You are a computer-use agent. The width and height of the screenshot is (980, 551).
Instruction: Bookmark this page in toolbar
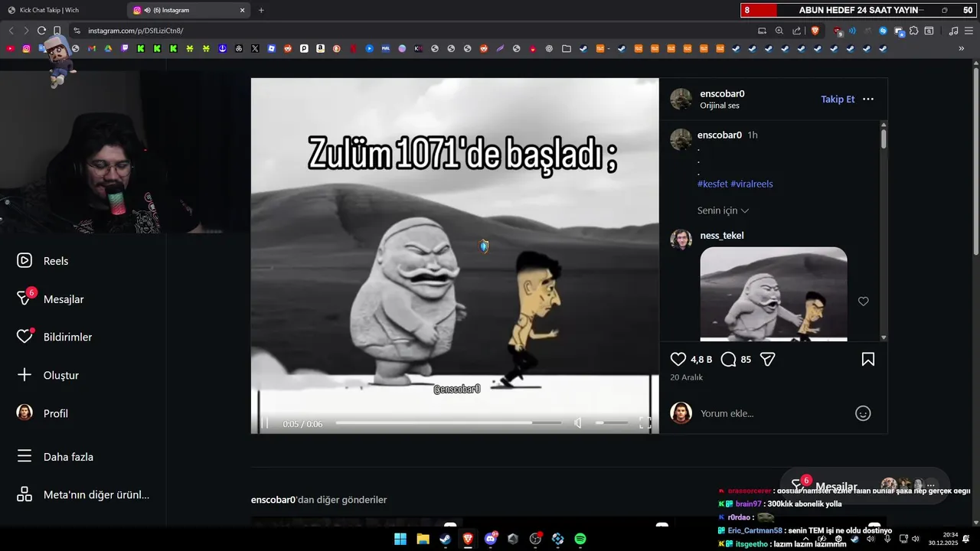coord(57,31)
